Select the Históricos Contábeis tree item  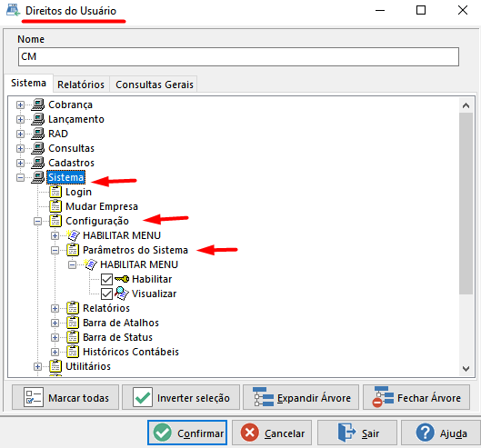[x=131, y=352]
